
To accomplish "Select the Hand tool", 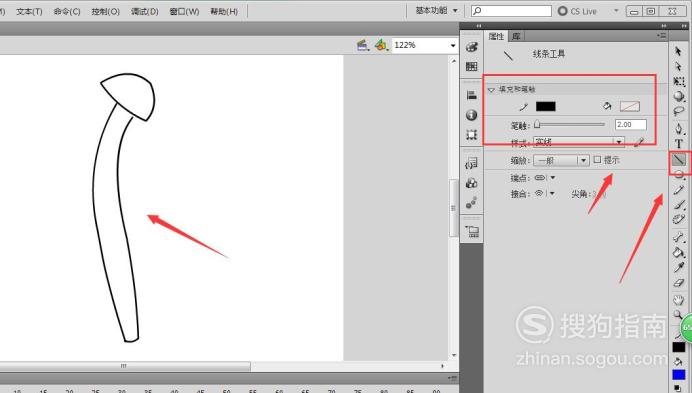I will click(x=679, y=300).
